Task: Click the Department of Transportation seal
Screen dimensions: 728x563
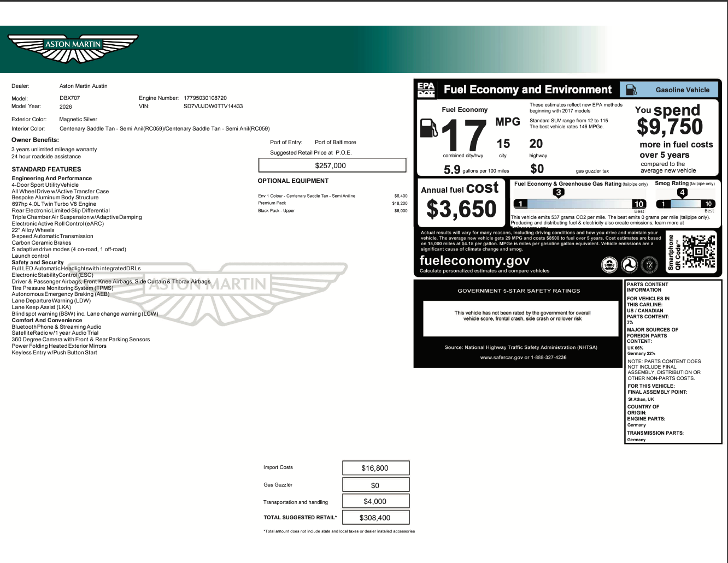Action: [x=630, y=265]
